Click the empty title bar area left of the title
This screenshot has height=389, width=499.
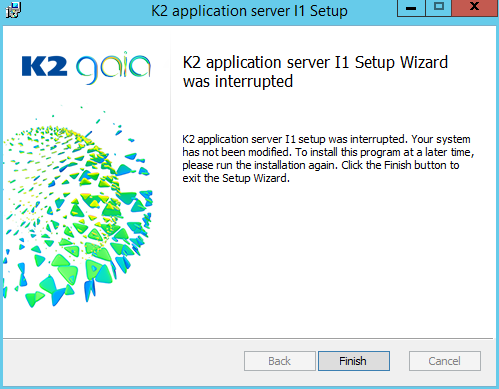click(x=85, y=11)
